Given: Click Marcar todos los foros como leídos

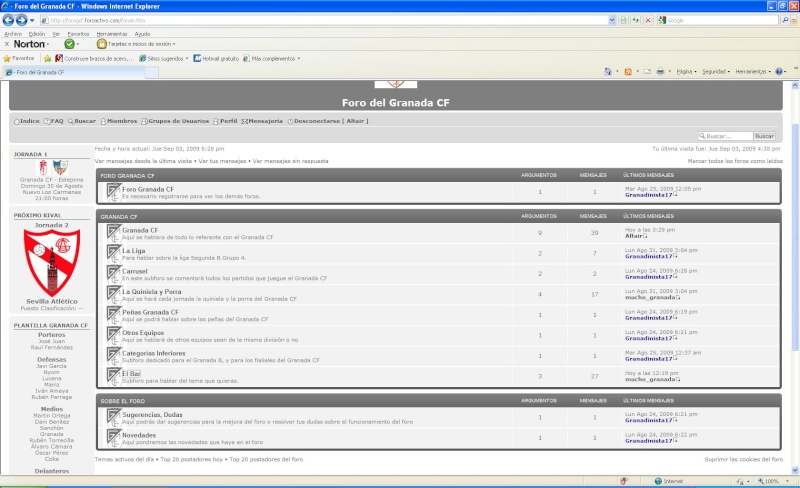Looking at the screenshot, I should 735,161.
